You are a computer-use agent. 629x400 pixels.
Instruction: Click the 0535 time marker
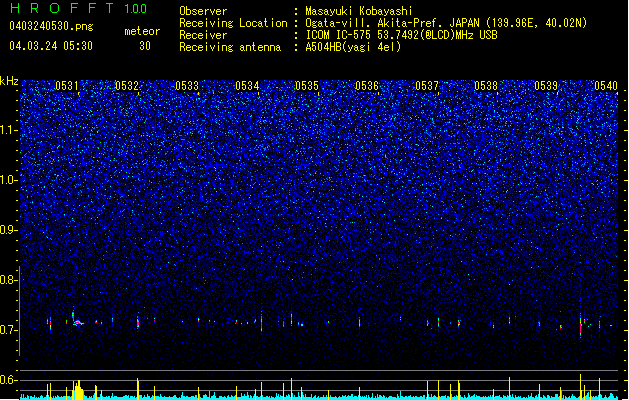pos(307,86)
